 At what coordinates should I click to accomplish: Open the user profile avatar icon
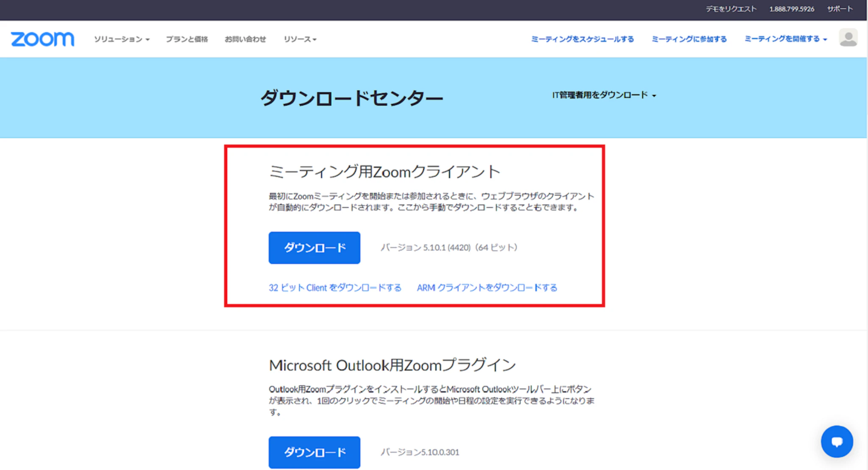tap(848, 38)
